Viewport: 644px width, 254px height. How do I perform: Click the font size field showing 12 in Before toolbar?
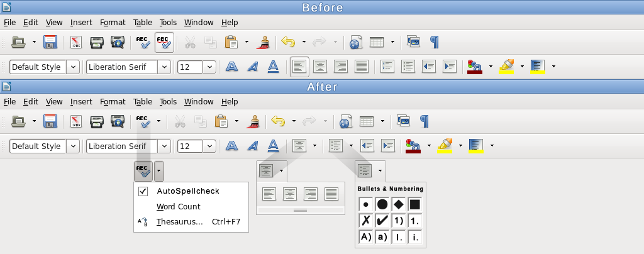click(189, 67)
